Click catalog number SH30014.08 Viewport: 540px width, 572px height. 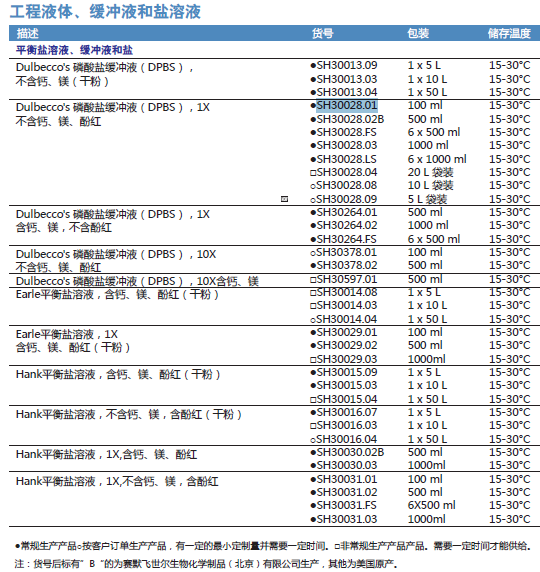pos(347,292)
